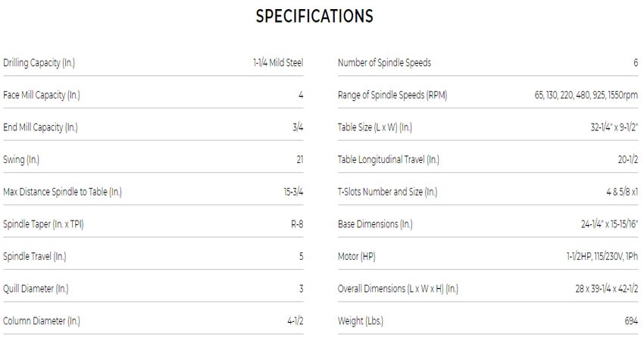
Task: Click the Weight (Lbs.) value 694
Action: 631,321
